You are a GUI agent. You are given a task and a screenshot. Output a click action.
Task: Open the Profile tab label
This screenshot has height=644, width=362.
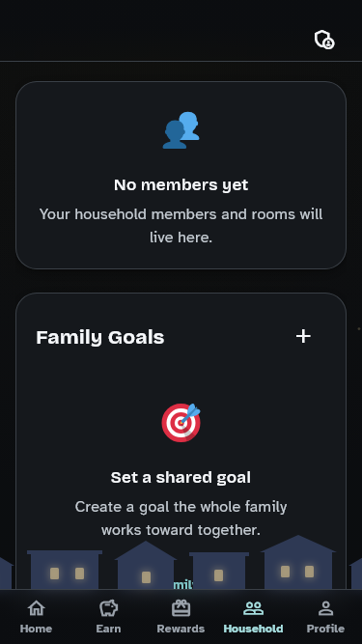pos(325,629)
